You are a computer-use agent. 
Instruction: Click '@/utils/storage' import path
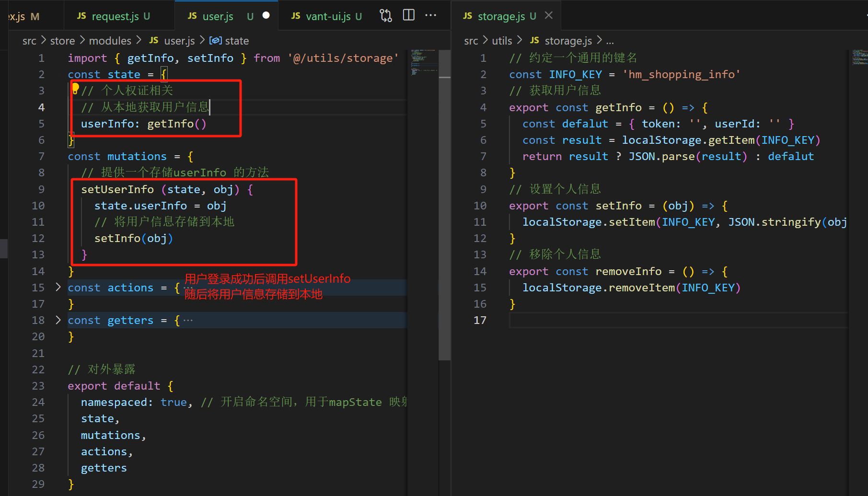click(343, 58)
